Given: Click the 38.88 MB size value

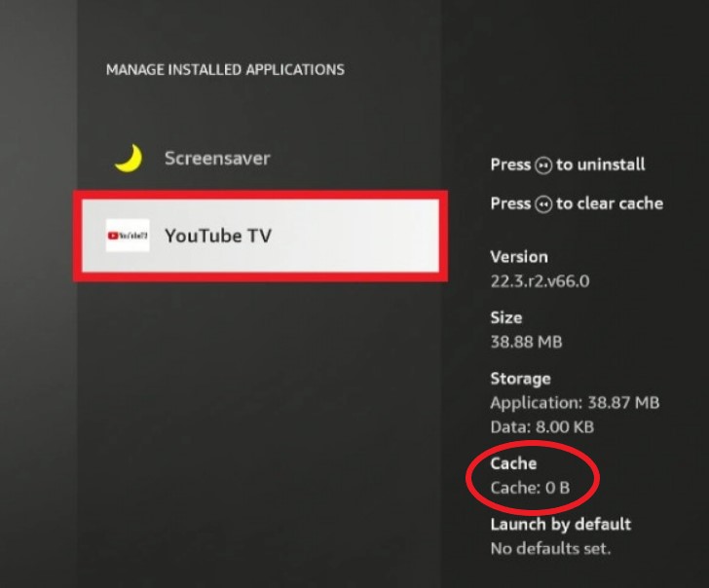Looking at the screenshot, I should pos(526,342).
